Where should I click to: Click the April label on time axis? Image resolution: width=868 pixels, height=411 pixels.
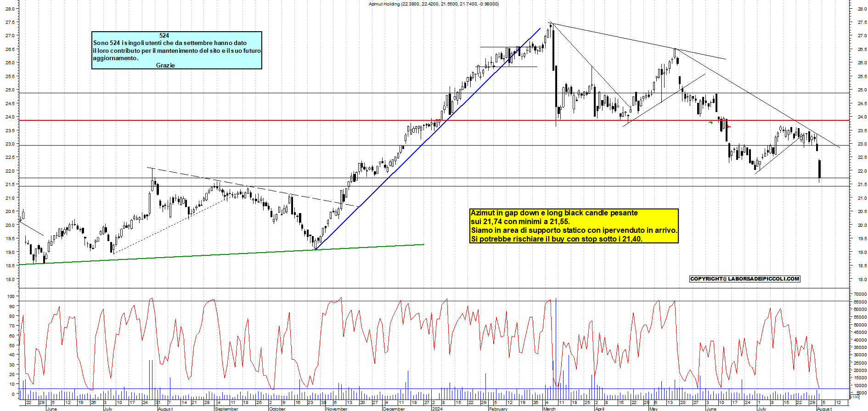point(600,409)
